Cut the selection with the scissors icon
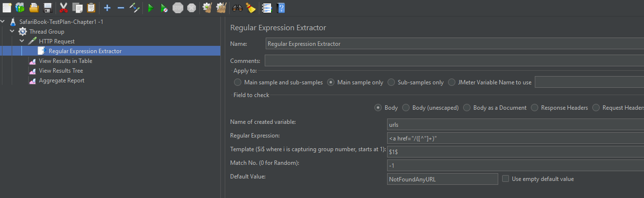 coord(63,8)
